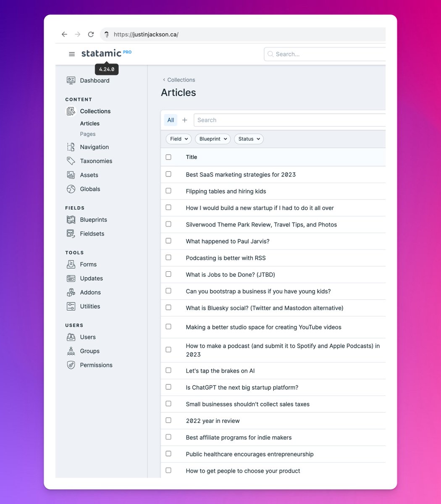This screenshot has height=504, width=441.
Task: Go back via the Collections breadcrumb link
Action: click(181, 80)
